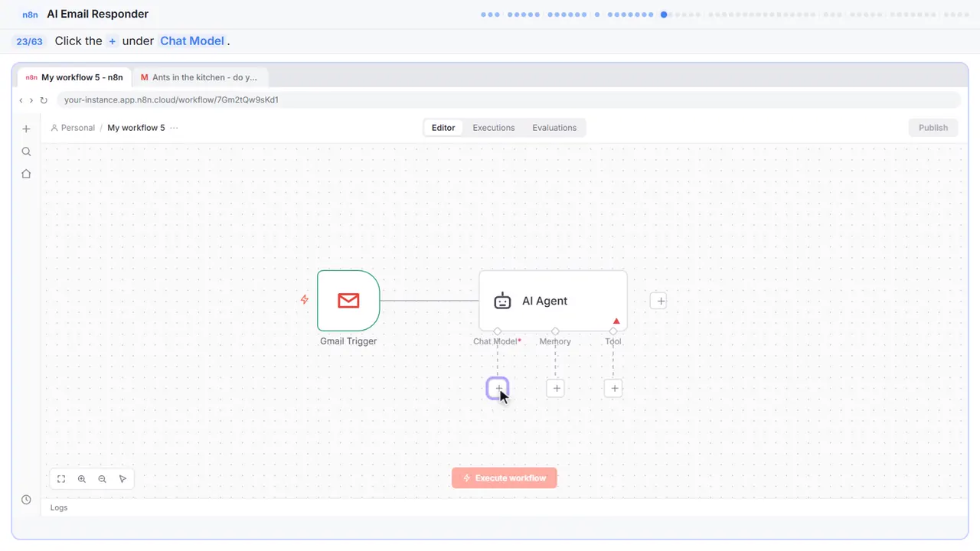This screenshot has height=551, width=980.
Task: Expand the Logs panel
Action: [59, 507]
